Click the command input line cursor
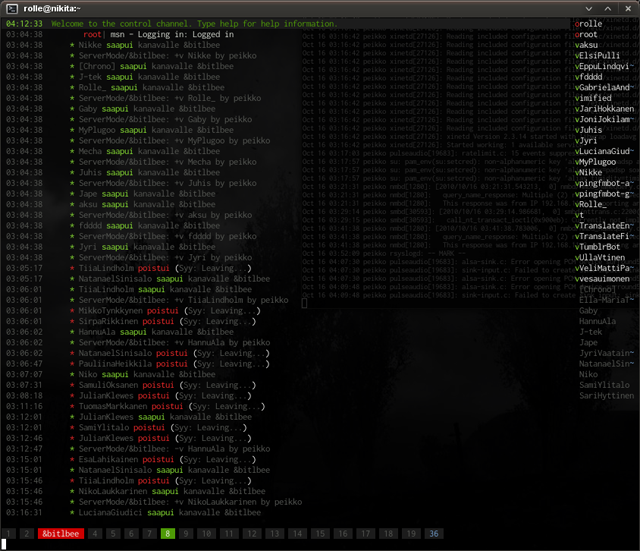Viewport: 640px width, 551px height. [x=4, y=544]
